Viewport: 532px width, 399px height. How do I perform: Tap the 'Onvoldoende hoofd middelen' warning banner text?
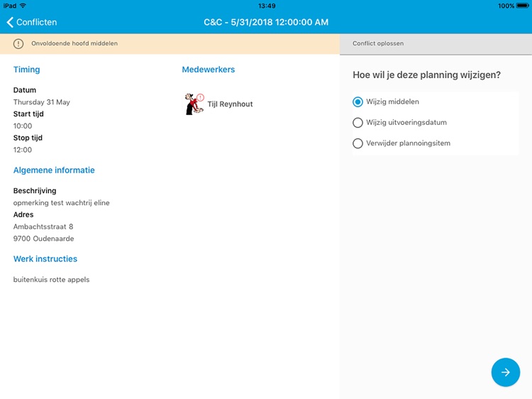pyautogui.click(x=74, y=43)
